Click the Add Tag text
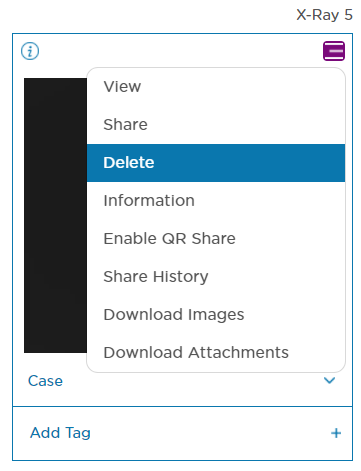 (x=60, y=433)
